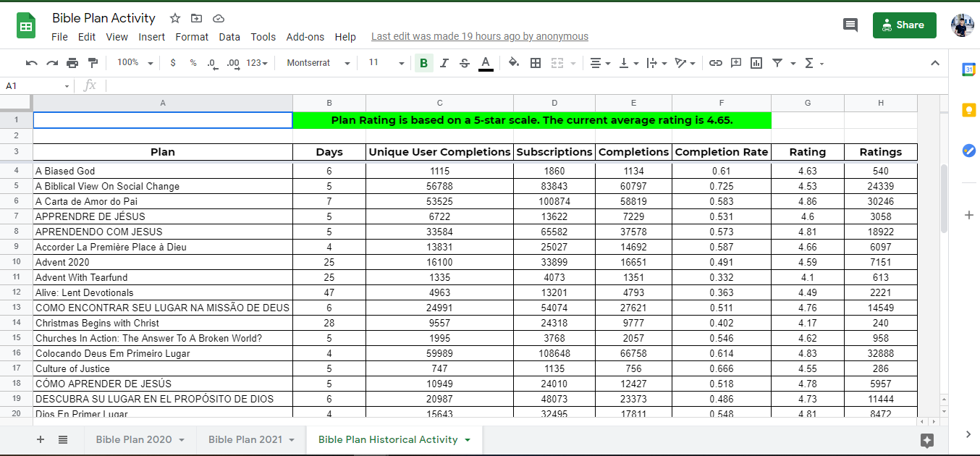Click the Explore button at bottom right

pos(927,440)
